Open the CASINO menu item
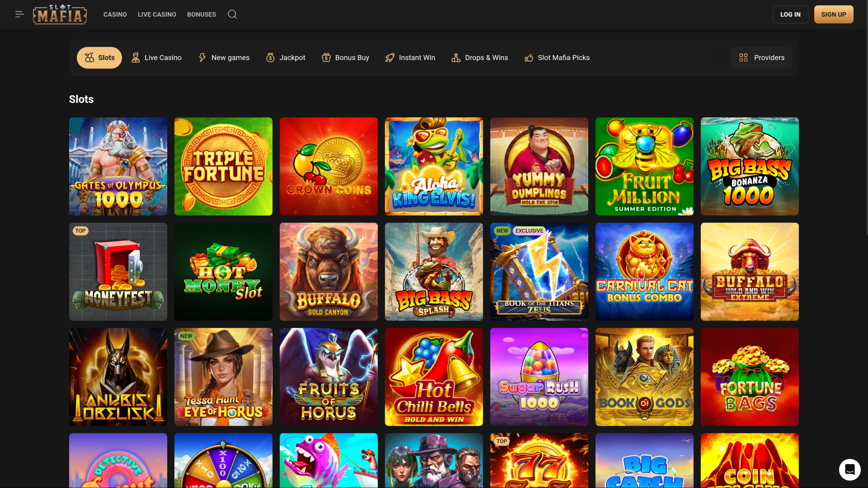This screenshot has width=868, height=488. (115, 14)
